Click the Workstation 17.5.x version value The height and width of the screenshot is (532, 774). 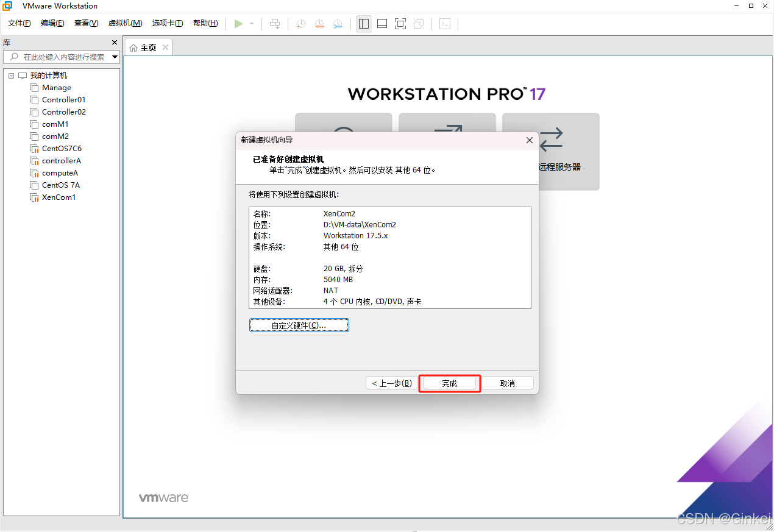click(356, 236)
